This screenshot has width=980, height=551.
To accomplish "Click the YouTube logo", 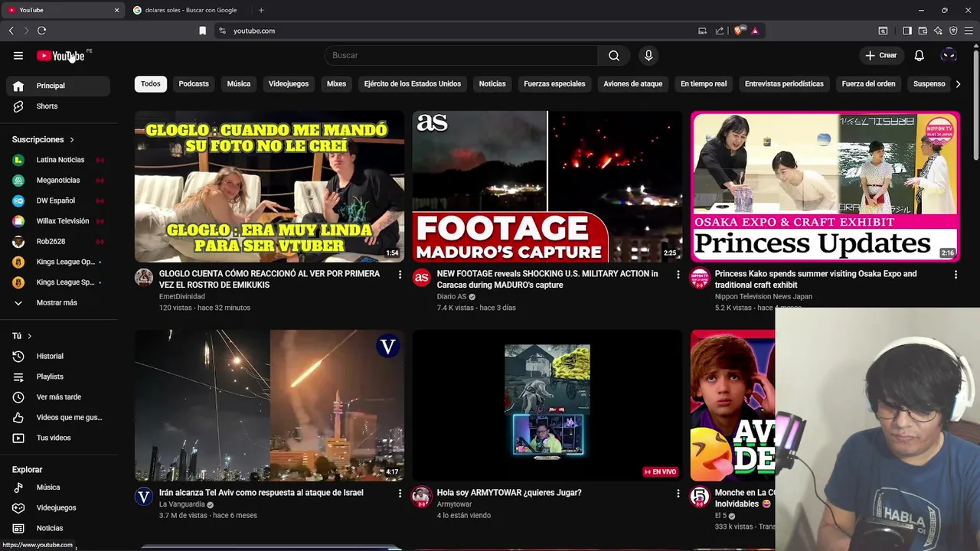I will pyautogui.click(x=60, y=56).
